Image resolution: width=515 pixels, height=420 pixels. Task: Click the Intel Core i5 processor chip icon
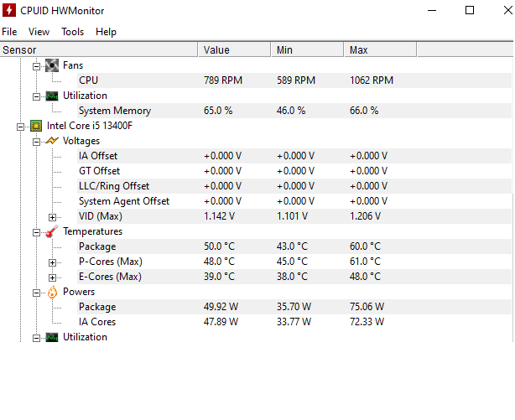tap(36, 126)
